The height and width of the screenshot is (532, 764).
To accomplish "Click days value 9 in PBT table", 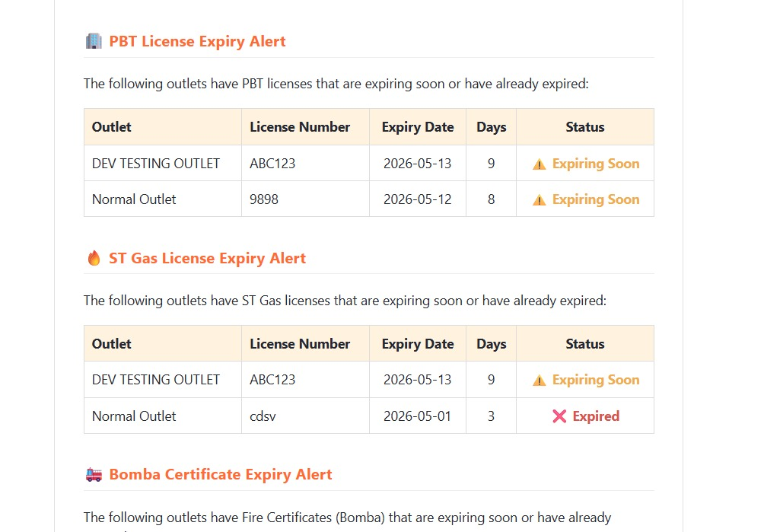I will tap(491, 163).
